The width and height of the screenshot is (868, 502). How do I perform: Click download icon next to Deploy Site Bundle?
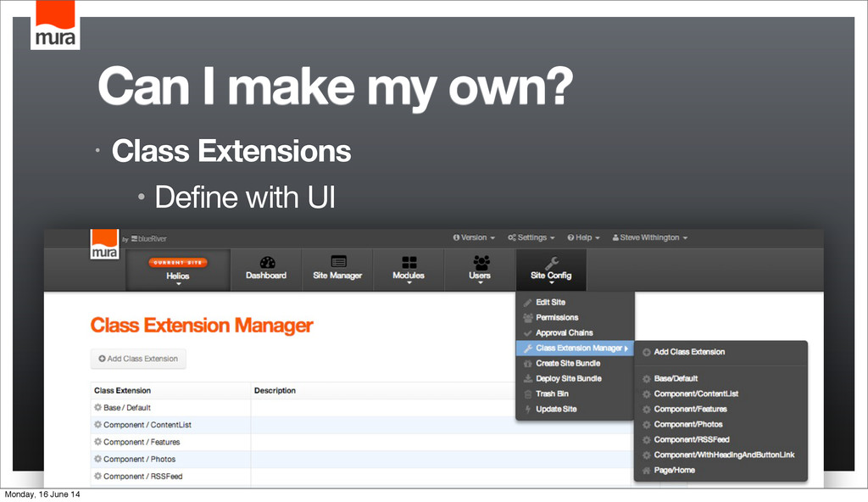(x=528, y=378)
